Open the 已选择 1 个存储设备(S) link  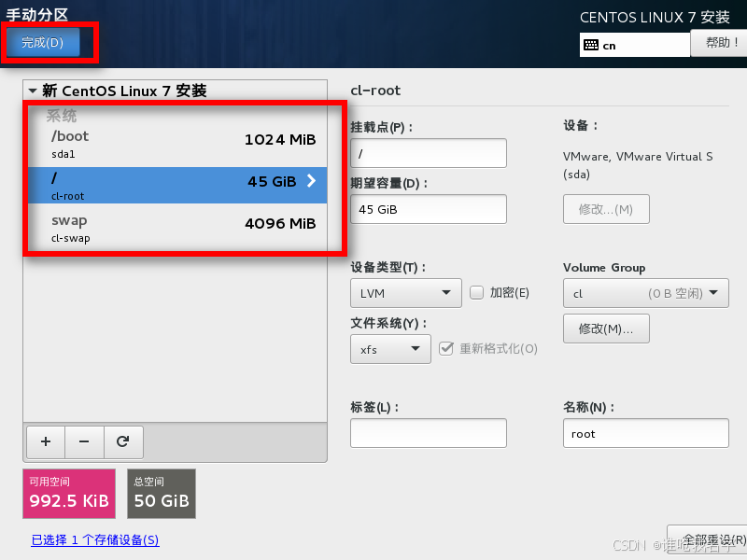[x=95, y=540]
